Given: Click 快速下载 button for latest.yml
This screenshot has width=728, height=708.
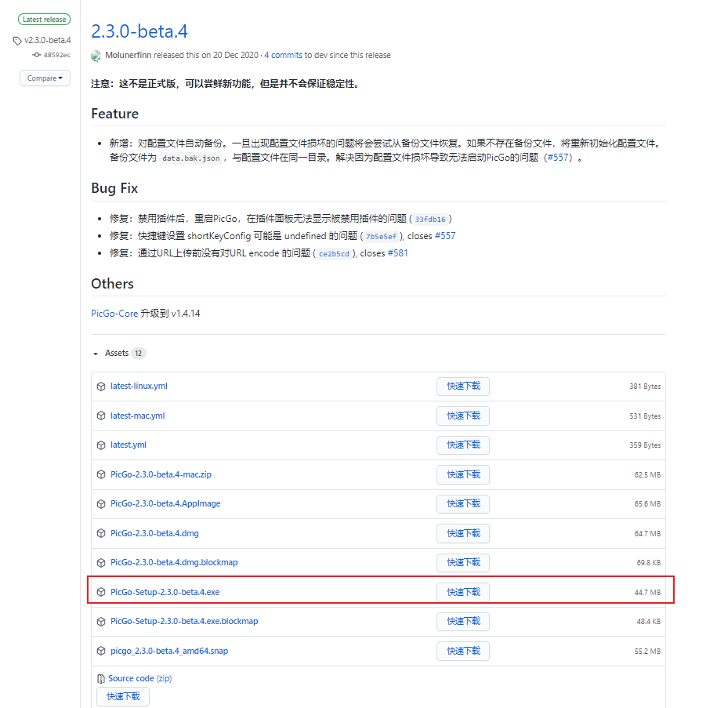Looking at the screenshot, I should (x=463, y=445).
